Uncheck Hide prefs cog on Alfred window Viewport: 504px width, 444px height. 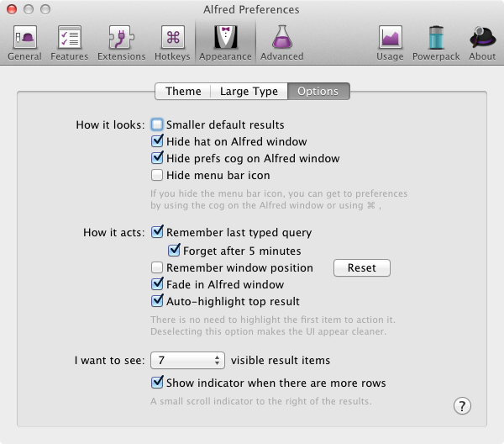click(157, 158)
